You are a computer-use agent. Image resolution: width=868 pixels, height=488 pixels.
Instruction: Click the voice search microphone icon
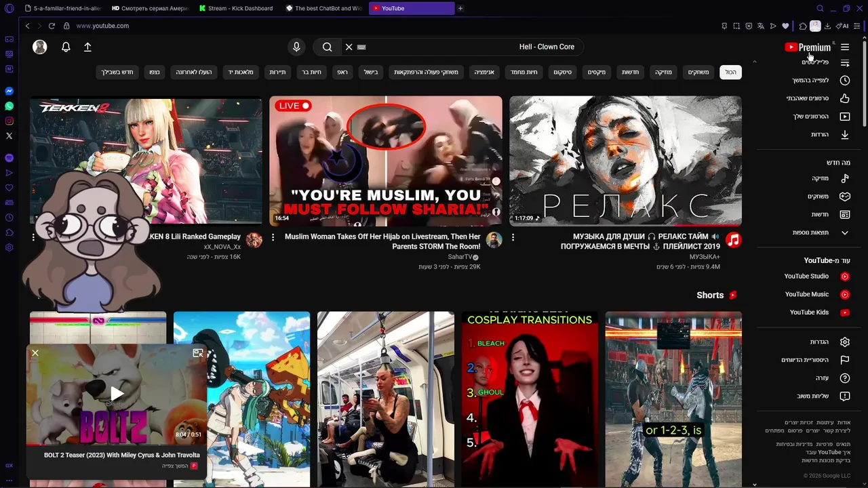296,47
